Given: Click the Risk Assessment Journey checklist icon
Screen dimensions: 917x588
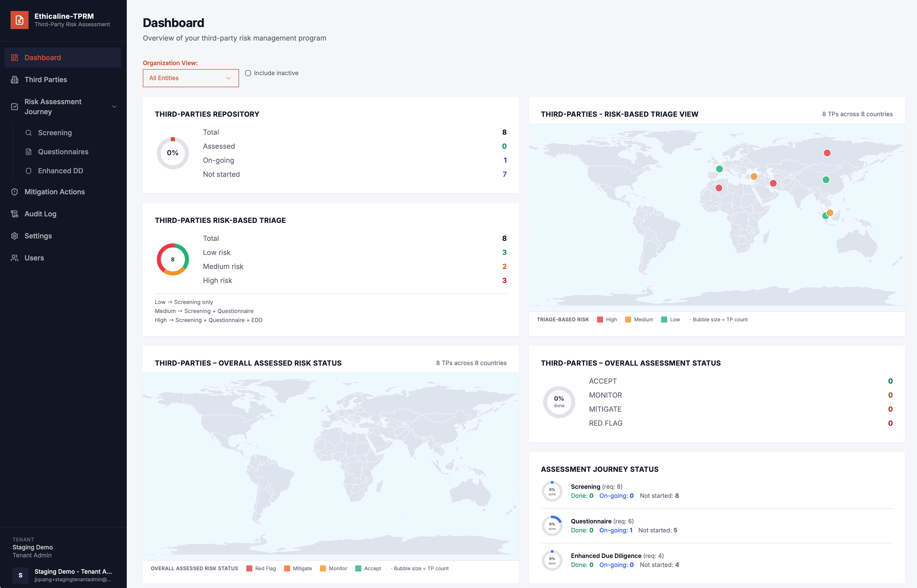Looking at the screenshot, I should [15, 106].
